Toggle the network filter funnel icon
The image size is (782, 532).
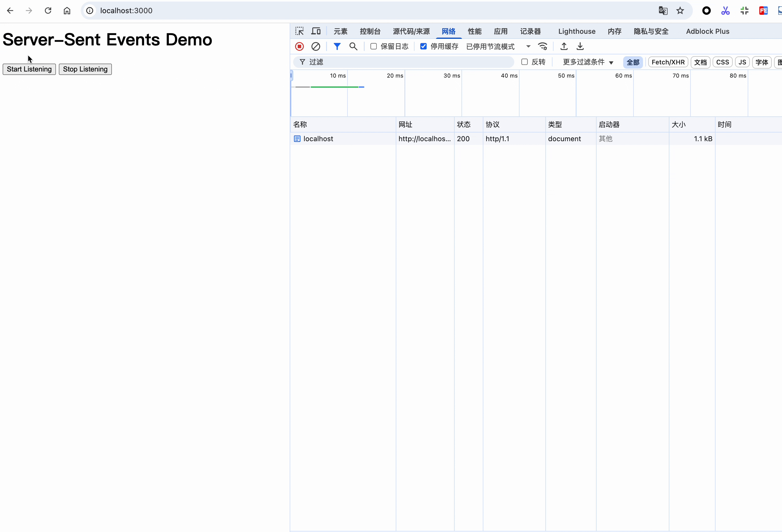pos(337,46)
